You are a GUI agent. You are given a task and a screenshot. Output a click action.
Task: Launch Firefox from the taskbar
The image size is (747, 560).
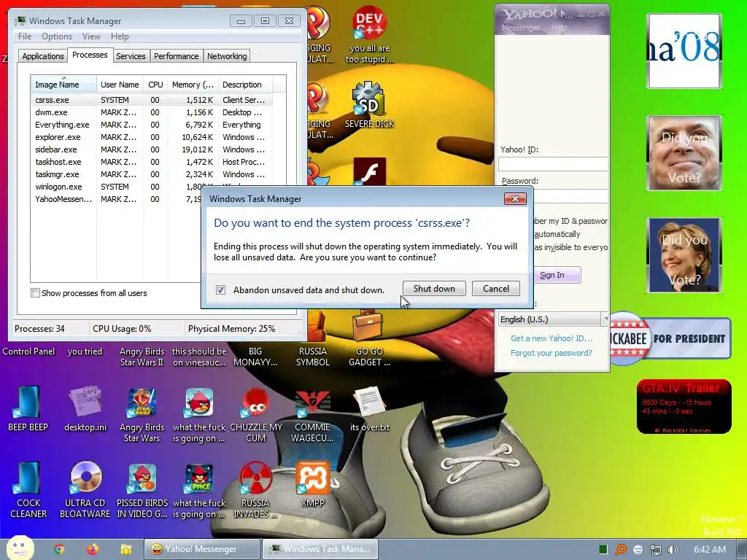coord(93,549)
